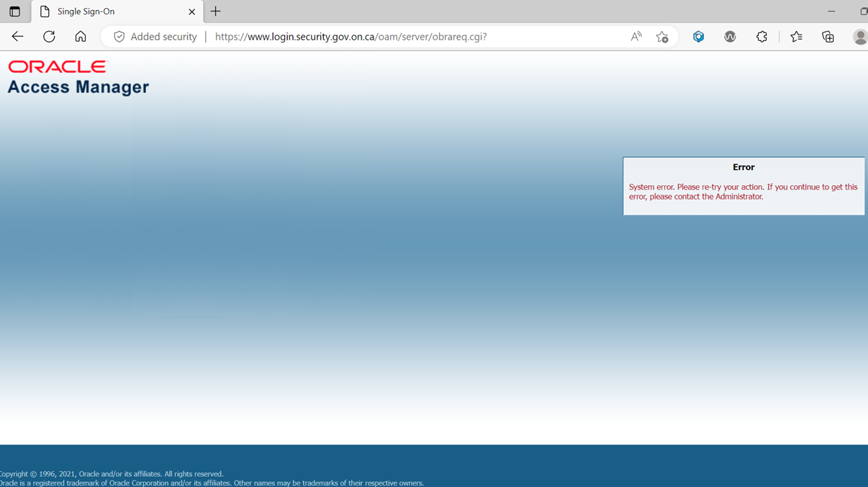Open the Extensions puzzle menu
The width and height of the screenshot is (868, 487).
(761, 37)
